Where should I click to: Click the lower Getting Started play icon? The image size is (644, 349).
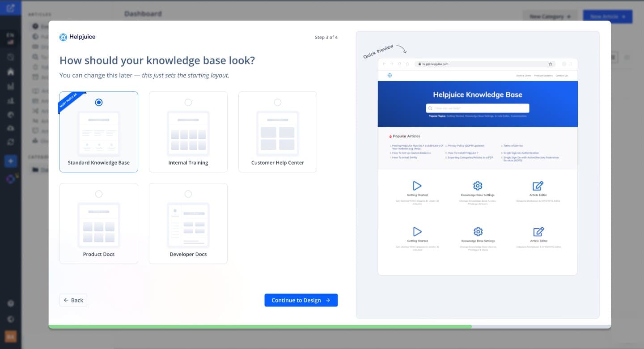(x=417, y=231)
